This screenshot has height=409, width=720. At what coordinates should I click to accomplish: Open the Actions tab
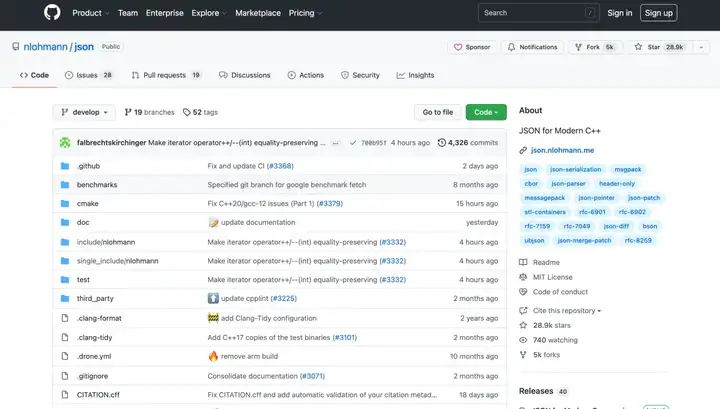point(305,75)
